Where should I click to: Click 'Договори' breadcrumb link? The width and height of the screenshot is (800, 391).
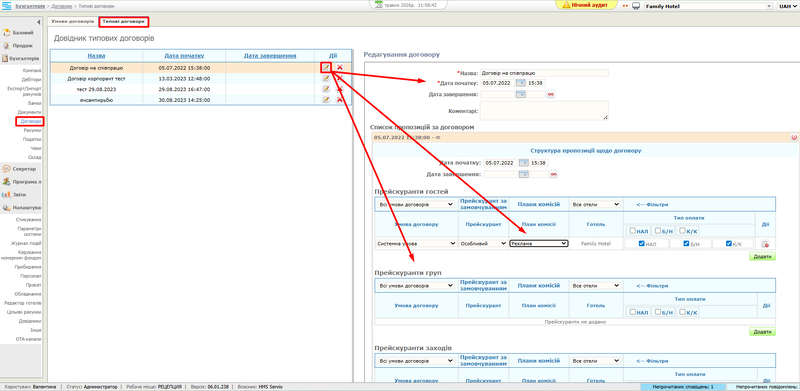point(63,6)
